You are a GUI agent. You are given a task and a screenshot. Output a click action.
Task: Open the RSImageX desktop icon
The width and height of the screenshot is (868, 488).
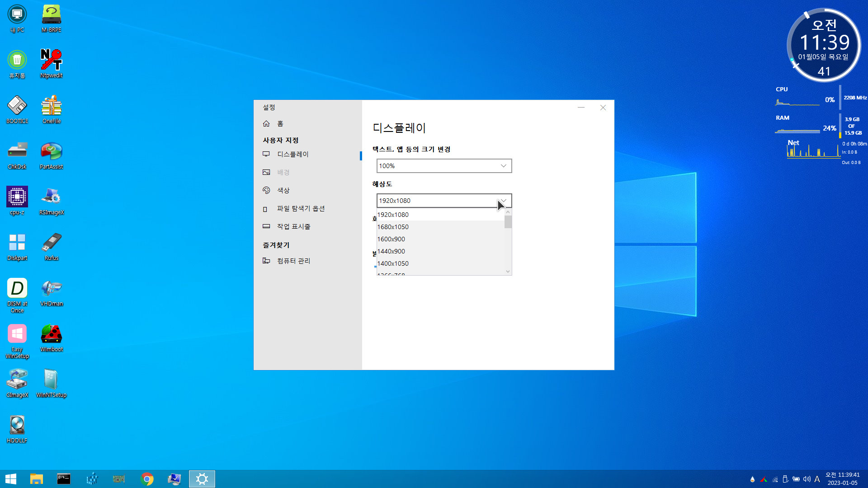click(52, 201)
